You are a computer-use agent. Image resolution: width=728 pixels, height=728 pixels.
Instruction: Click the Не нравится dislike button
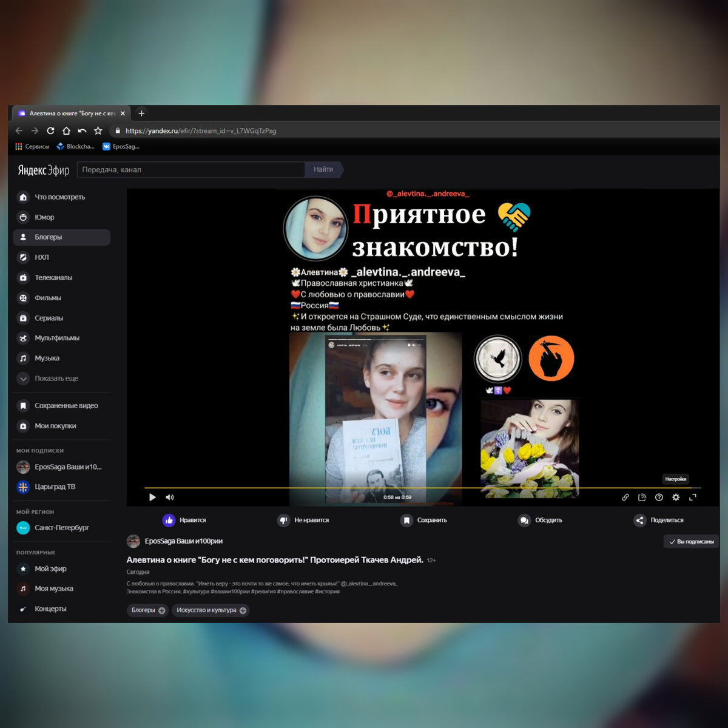click(303, 521)
